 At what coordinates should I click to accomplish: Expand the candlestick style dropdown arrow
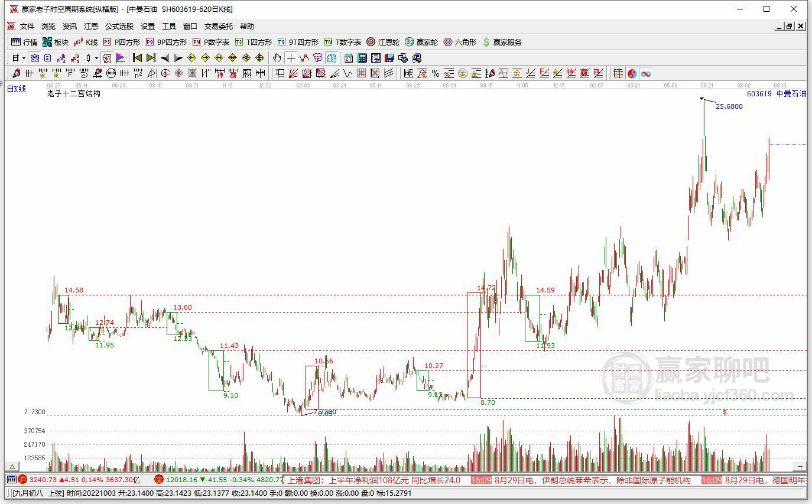tap(96, 58)
